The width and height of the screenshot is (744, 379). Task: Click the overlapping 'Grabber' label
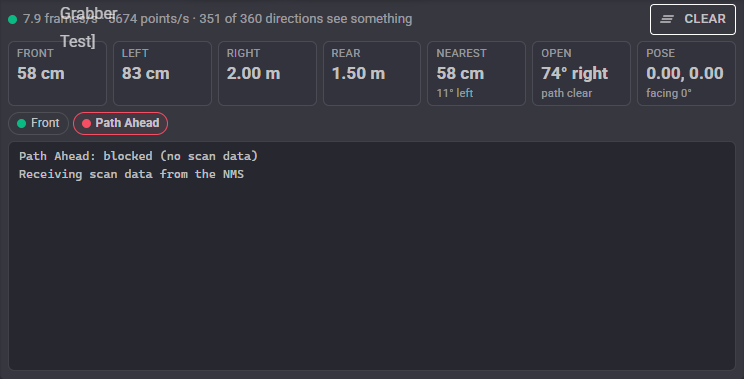point(89,13)
